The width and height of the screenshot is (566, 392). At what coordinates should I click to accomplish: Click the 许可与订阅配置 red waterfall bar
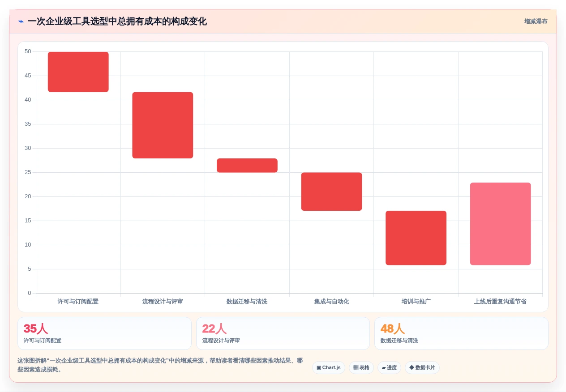coord(78,72)
